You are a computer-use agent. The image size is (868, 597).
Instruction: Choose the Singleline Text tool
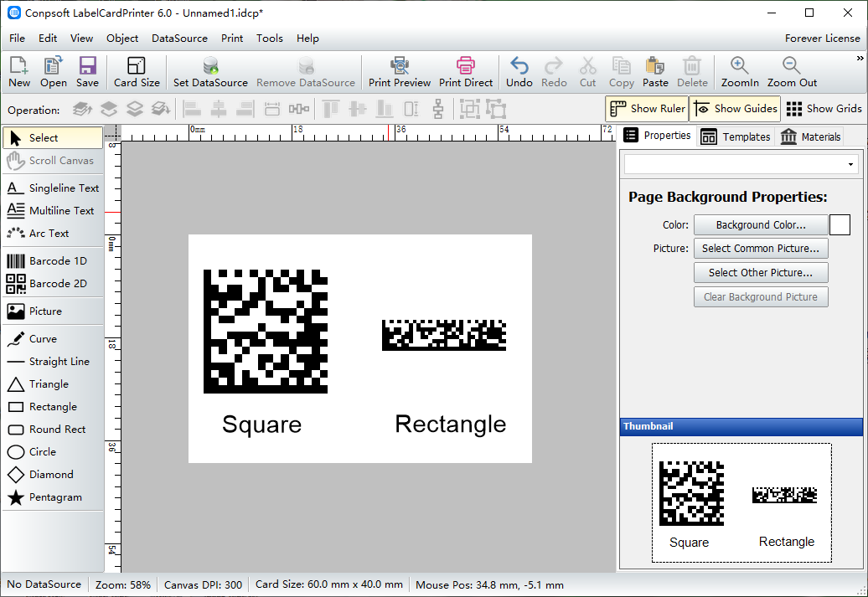click(x=53, y=188)
